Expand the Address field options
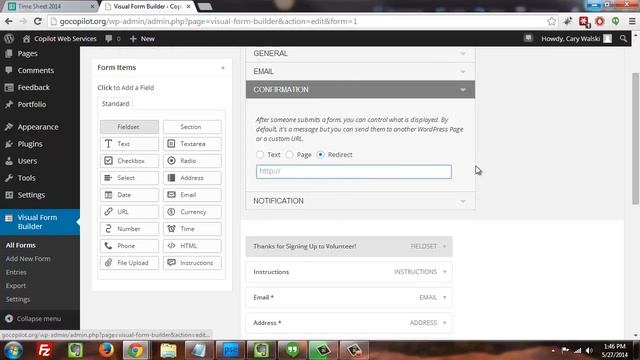 [444, 323]
